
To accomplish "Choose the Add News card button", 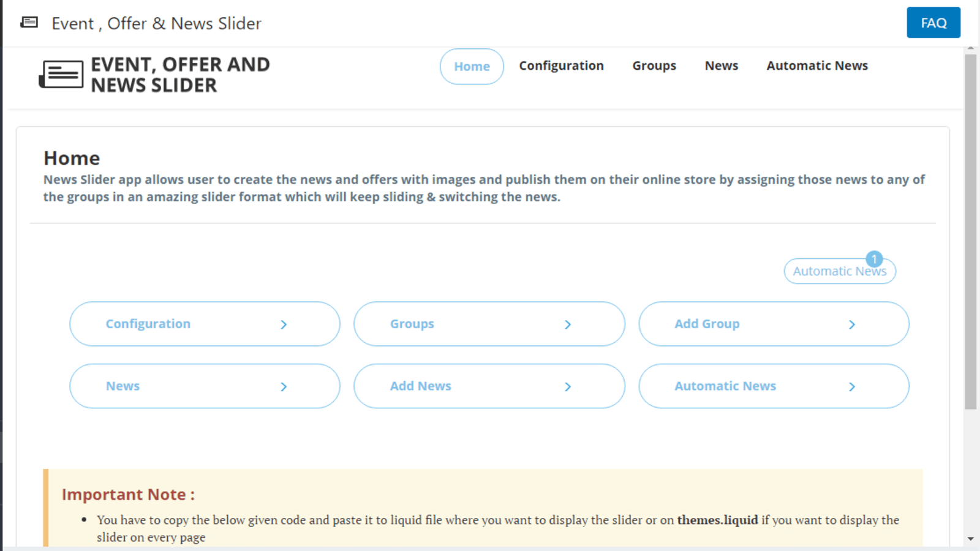I will tap(489, 386).
